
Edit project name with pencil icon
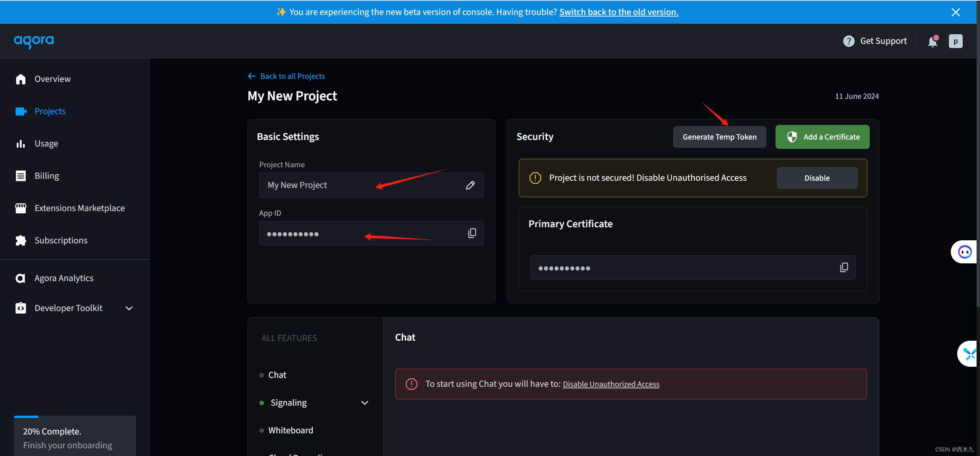(470, 185)
